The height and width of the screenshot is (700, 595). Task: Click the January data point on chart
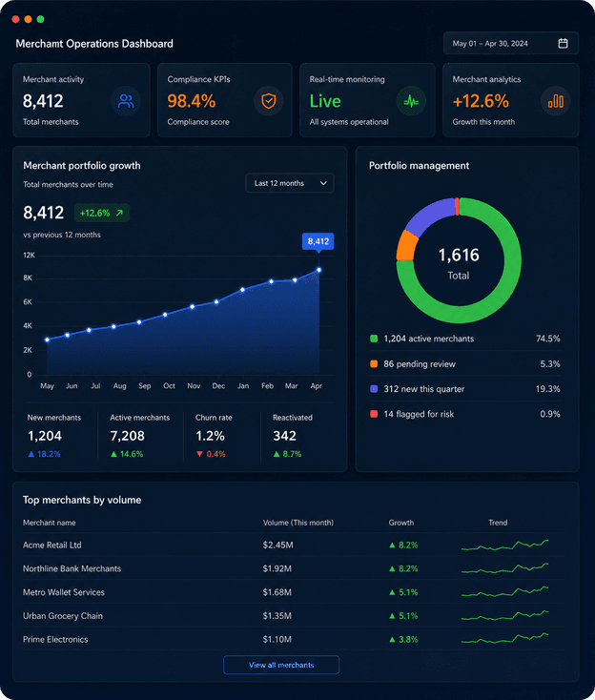(x=242, y=290)
